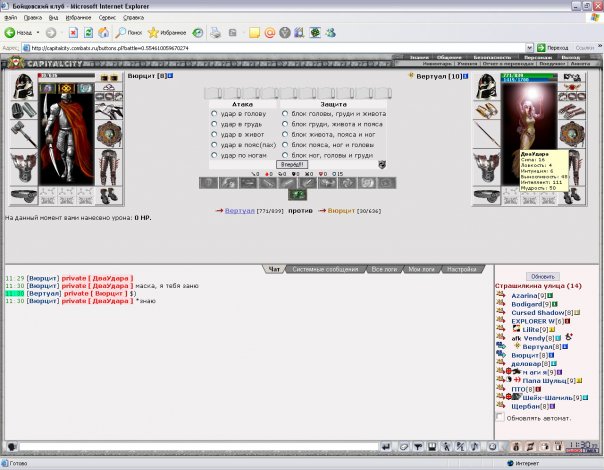Click the 'Обновить' button above player list

coord(543,277)
